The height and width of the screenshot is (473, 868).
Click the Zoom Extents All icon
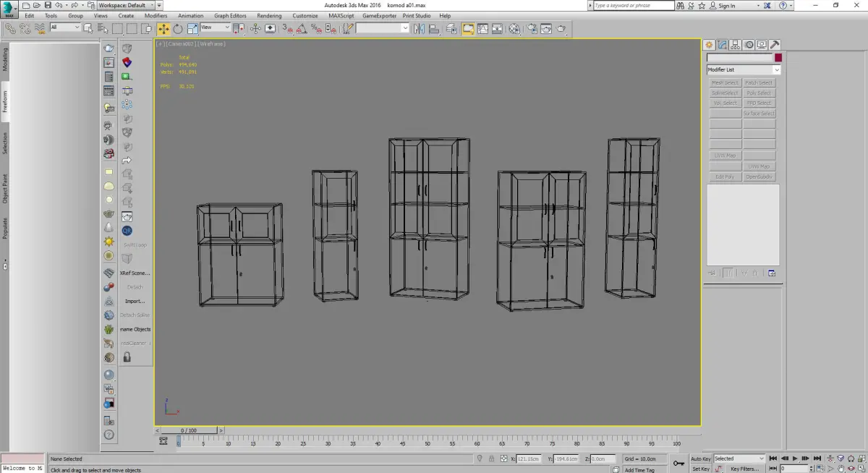[x=861, y=459]
